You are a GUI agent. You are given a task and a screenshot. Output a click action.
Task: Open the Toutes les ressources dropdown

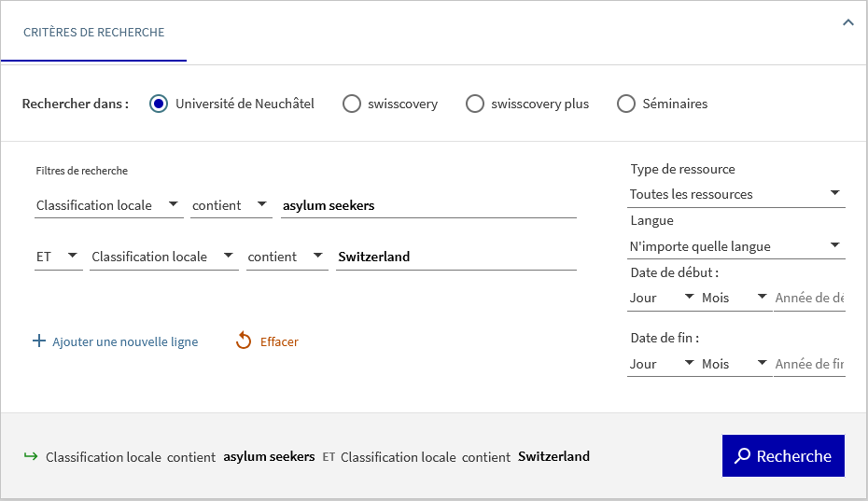click(x=735, y=194)
